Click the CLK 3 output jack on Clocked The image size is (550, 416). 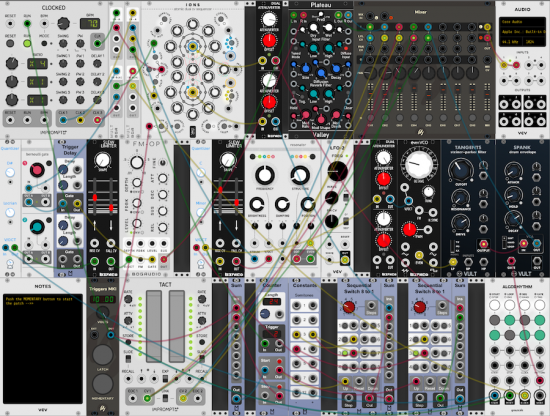pyautogui.click(x=98, y=120)
